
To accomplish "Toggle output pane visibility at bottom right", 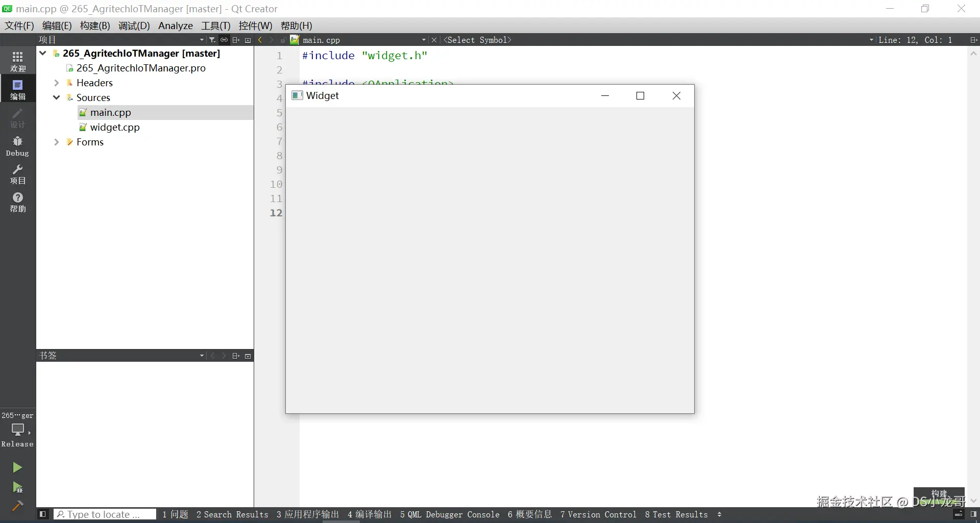I will click(x=959, y=514).
